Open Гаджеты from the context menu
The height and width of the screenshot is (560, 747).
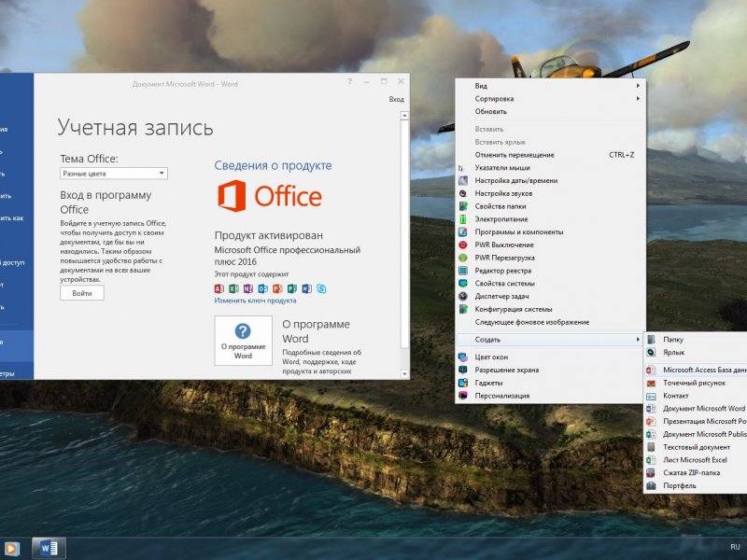pyautogui.click(x=551, y=383)
